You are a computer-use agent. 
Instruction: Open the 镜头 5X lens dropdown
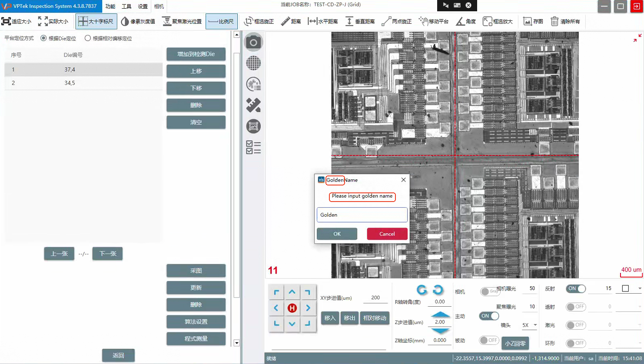coord(530,325)
